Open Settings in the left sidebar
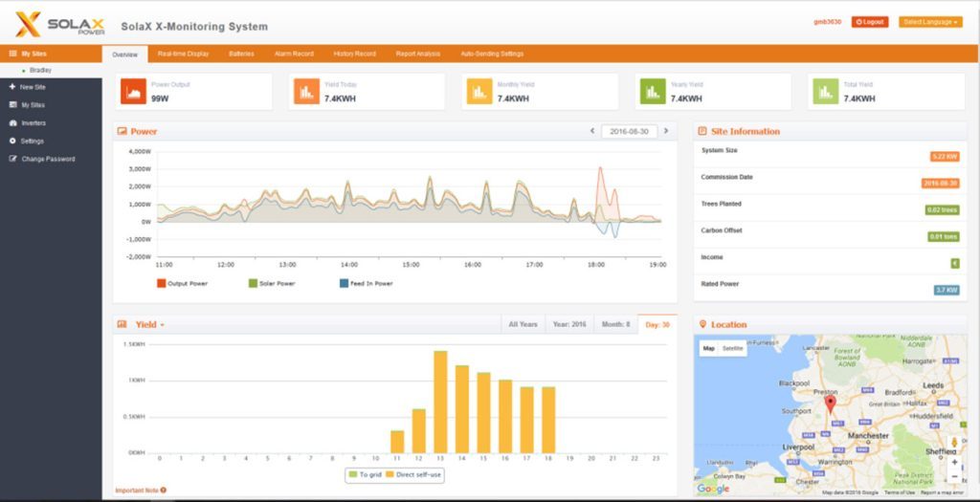This screenshot has height=502, width=980. tap(32, 142)
